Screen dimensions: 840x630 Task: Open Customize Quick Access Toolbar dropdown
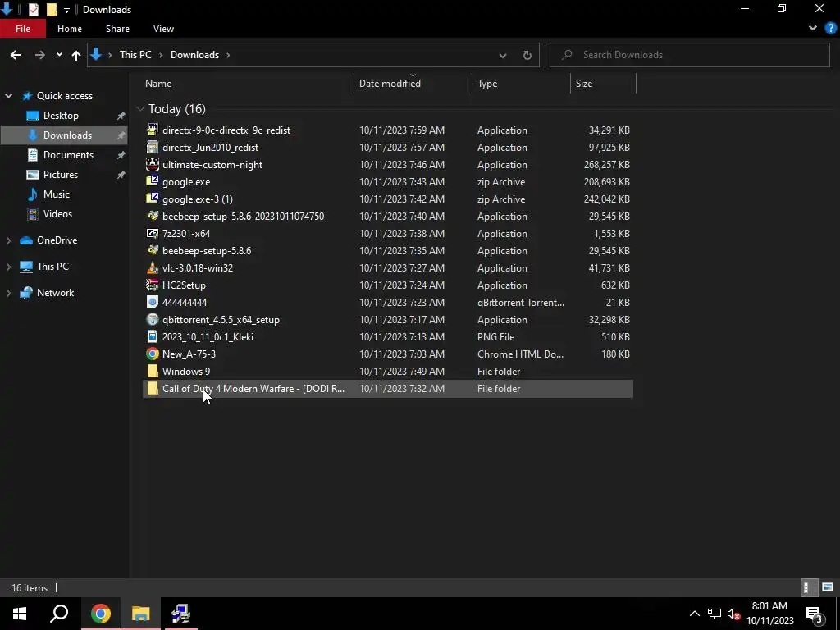click(x=66, y=10)
